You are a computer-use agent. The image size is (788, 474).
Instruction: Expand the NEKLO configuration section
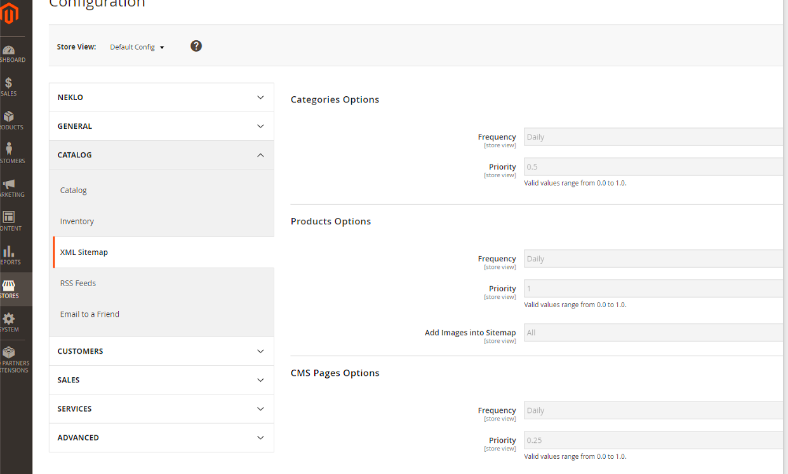pyautogui.click(x=161, y=98)
